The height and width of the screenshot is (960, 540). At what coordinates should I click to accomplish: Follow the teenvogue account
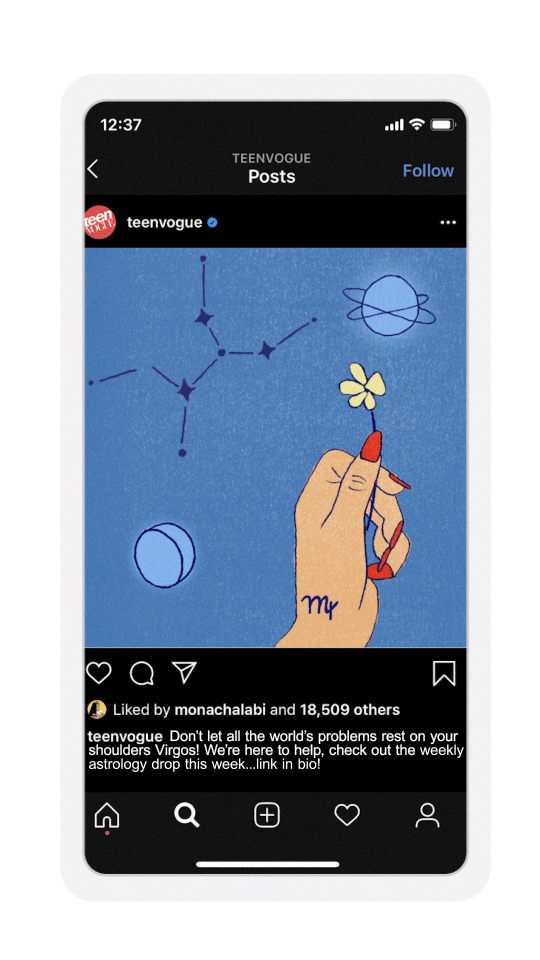(428, 170)
